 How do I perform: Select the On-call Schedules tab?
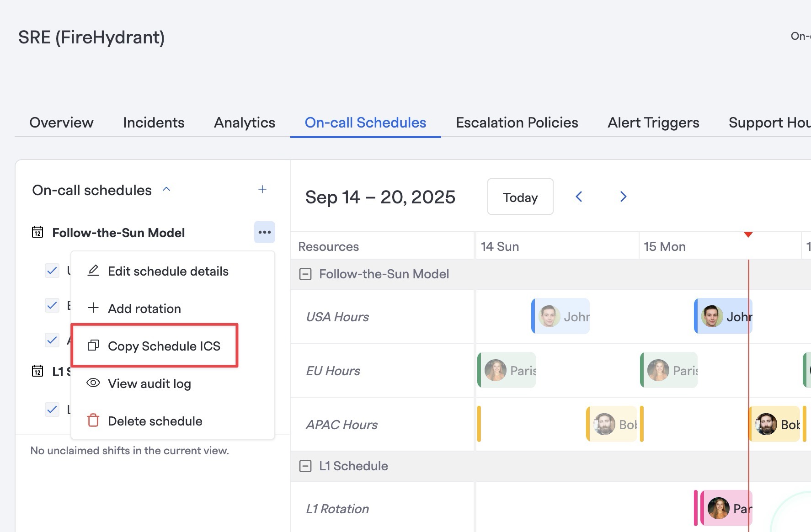coord(365,122)
